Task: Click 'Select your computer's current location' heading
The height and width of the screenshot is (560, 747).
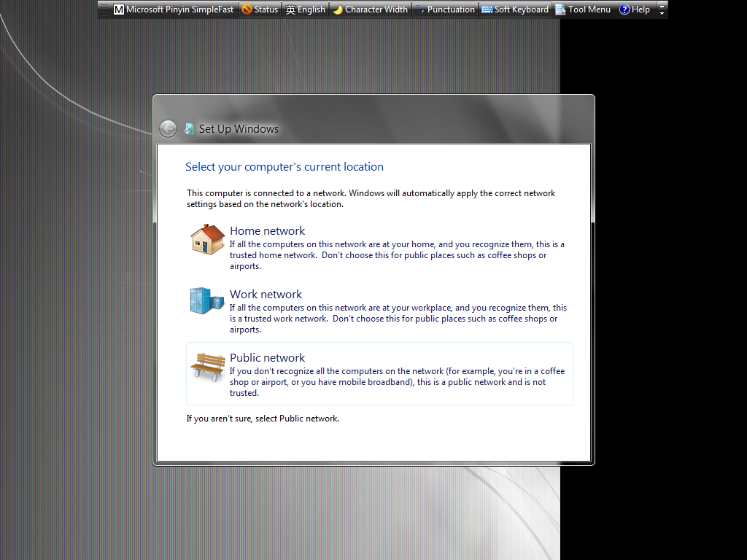Action: point(285,167)
